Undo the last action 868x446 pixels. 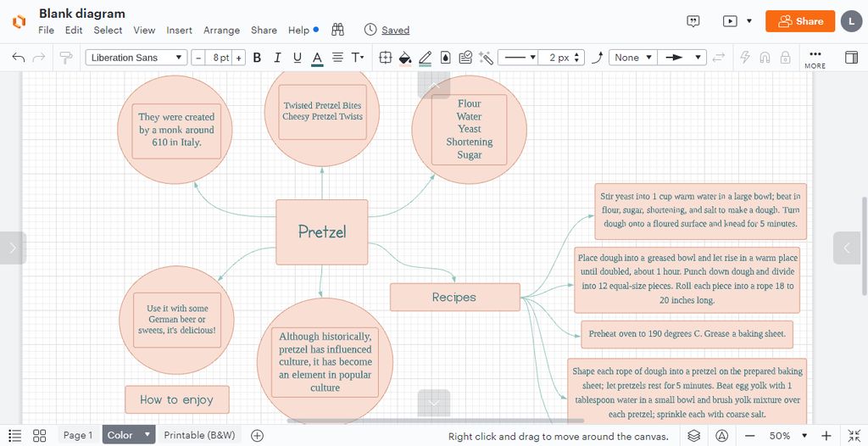[19, 58]
